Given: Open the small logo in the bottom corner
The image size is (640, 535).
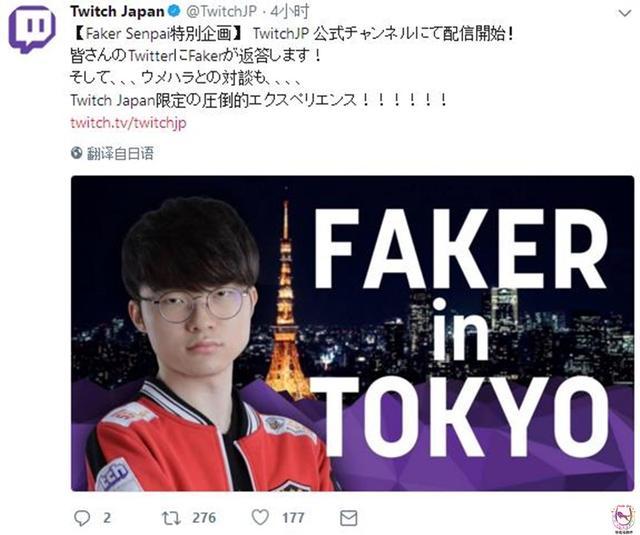Looking at the screenshot, I should point(623,519).
